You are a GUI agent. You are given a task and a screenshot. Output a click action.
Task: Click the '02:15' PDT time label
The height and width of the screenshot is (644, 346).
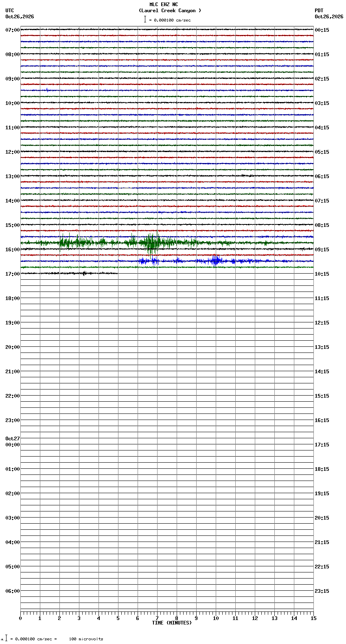[x=322, y=79]
